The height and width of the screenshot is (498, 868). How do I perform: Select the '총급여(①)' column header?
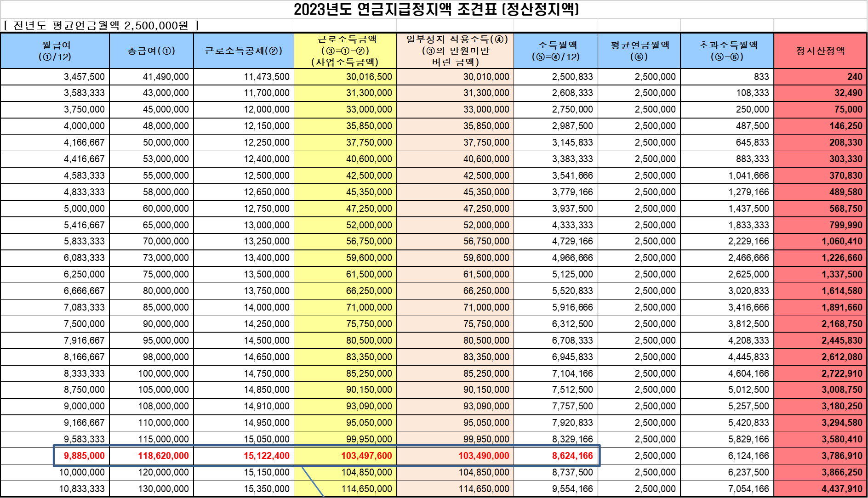[151, 51]
